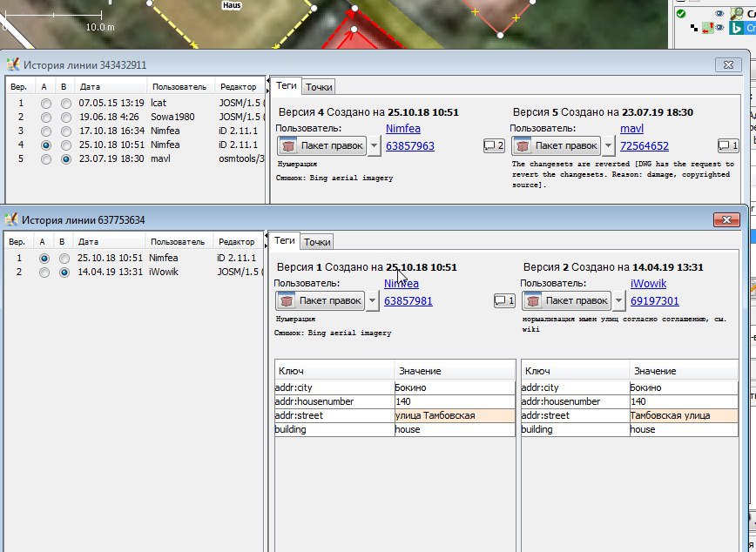
Task: Switch to Точки tab in window 637753634
Action: pos(317,242)
